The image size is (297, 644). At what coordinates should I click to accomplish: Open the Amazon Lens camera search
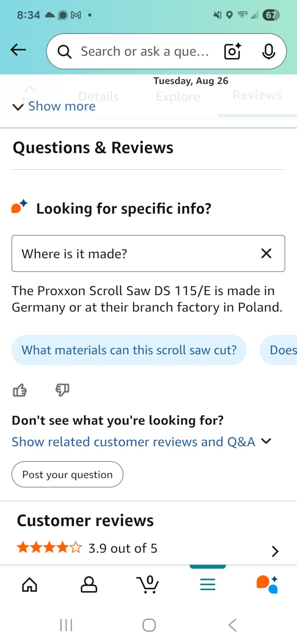pyautogui.click(x=232, y=51)
